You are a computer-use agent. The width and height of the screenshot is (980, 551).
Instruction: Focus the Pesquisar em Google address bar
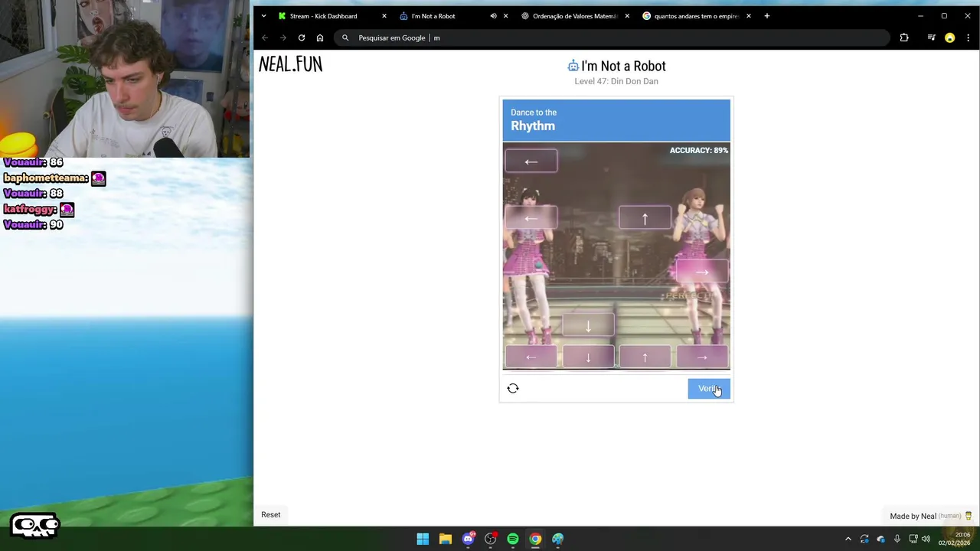coord(612,37)
